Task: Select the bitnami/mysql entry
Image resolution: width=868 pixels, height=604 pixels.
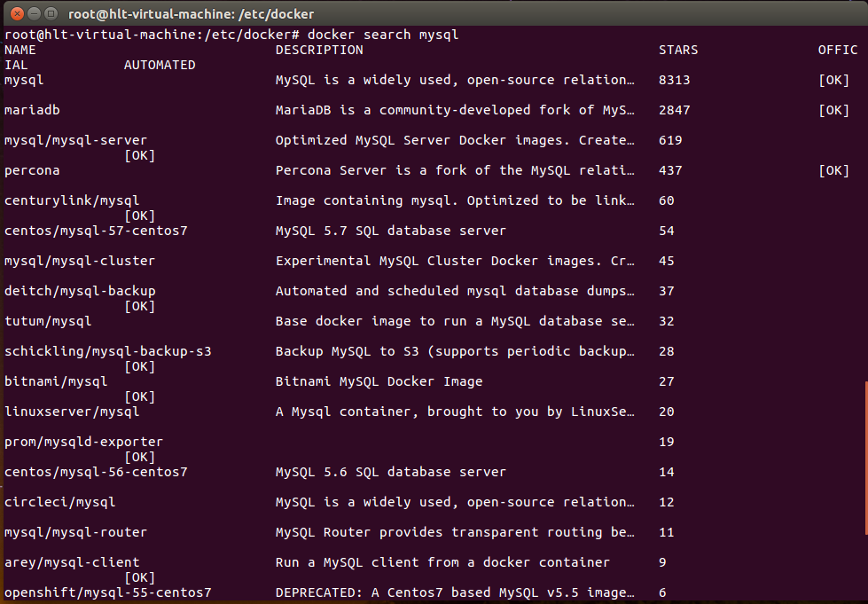Action: click(55, 380)
